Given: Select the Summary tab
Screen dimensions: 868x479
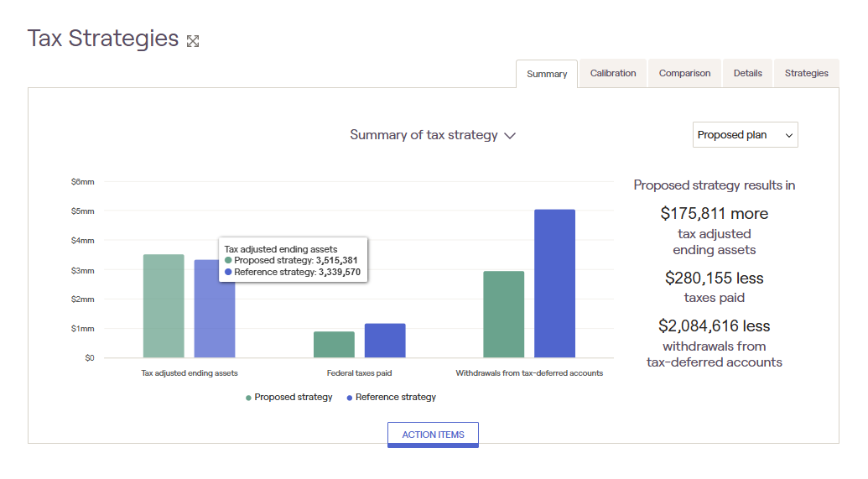Looking at the screenshot, I should point(546,74).
